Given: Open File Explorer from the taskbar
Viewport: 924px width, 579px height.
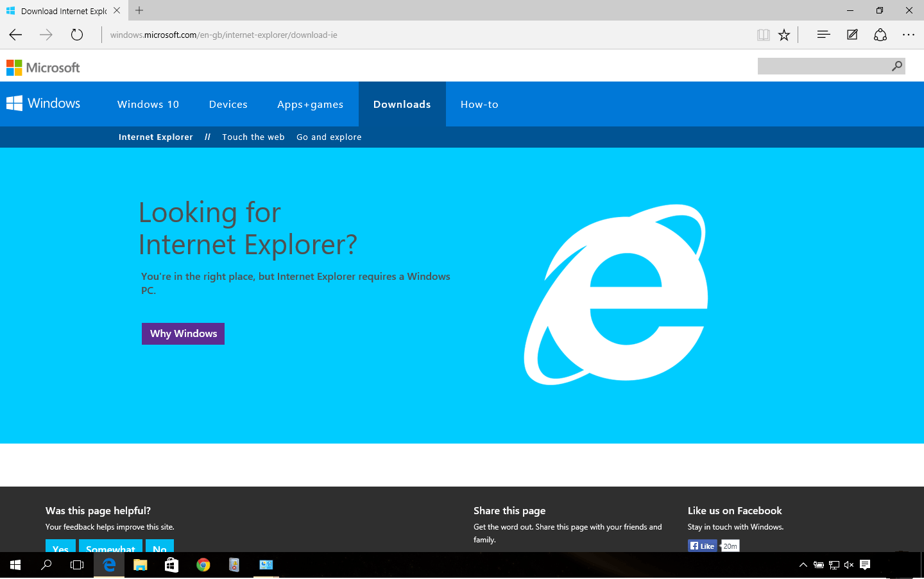Looking at the screenshot, I should click(140, 565).
